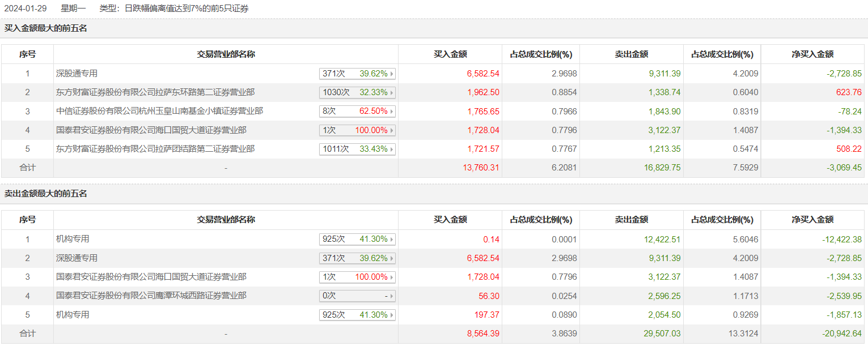
Task: Open 中信证券杭州玉皇山南基金小镇营业部 link
Action: 159,111
